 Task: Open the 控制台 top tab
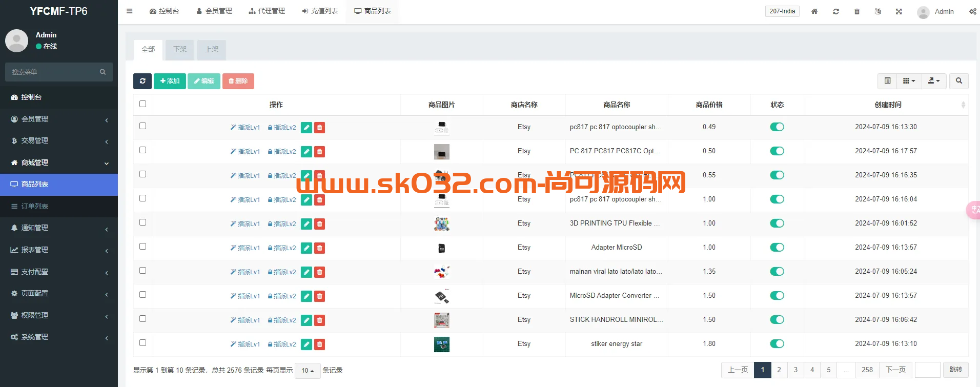(164, 11)
